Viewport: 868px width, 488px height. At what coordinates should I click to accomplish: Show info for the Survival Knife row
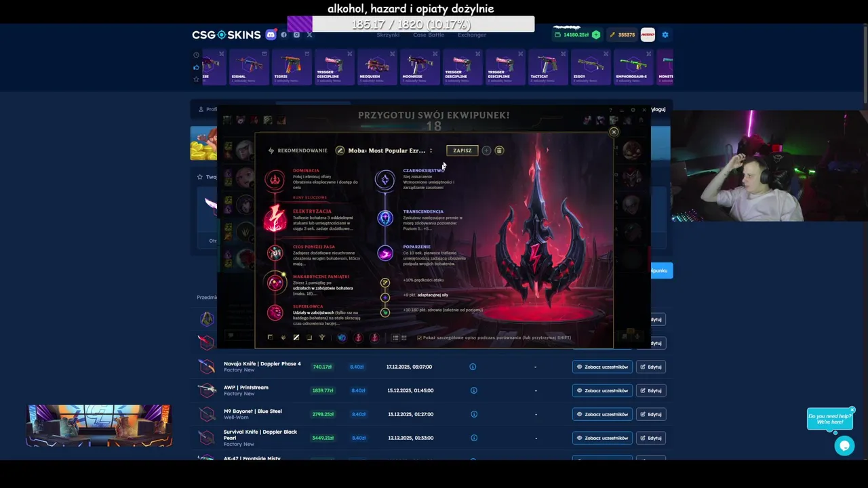click(473, 438)
